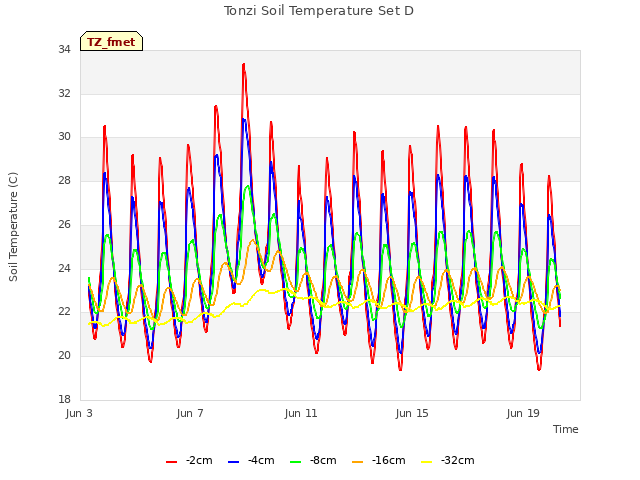Click the orange -16cm legend color marker

[358, 462]
